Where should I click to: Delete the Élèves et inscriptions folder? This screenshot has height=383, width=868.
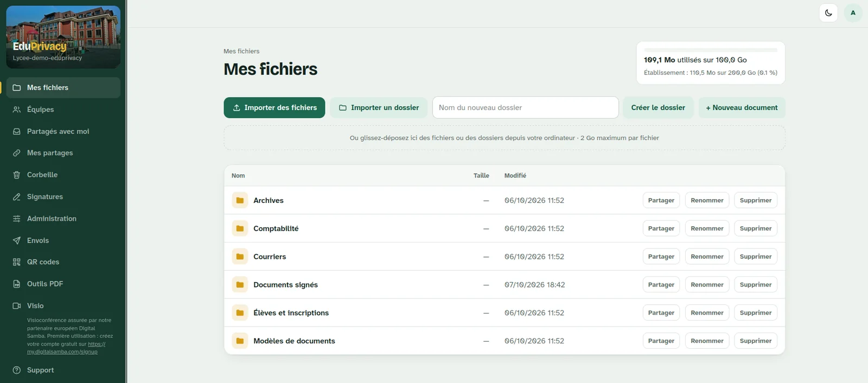click(x=756, y=313)
